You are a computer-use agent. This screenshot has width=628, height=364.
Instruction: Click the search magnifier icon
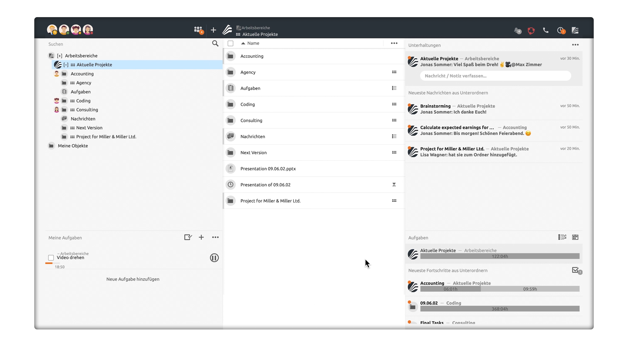point(215,43)
